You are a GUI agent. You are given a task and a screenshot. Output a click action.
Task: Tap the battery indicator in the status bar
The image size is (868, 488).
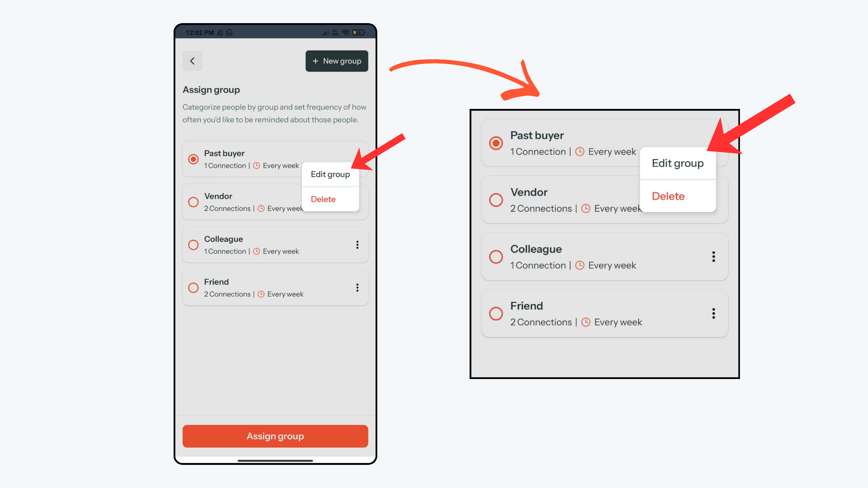(x=358, y=32)
